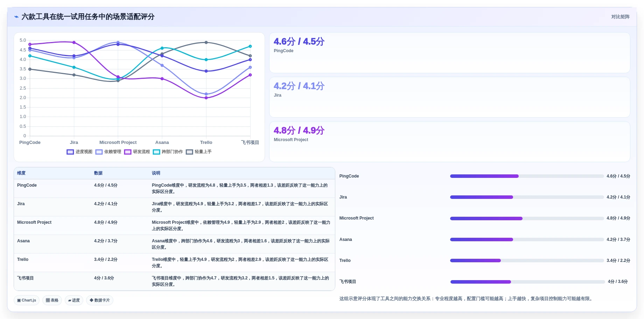Click the blue icon beside the dashboard title
The height and width of the screenshot is (319, 644).
coord(16,17)
